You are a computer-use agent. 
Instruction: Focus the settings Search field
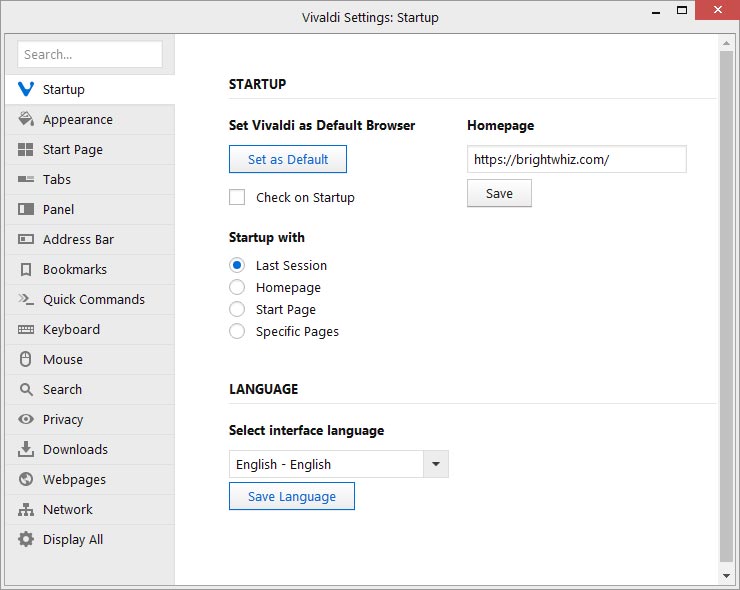[x=90, y=54]
